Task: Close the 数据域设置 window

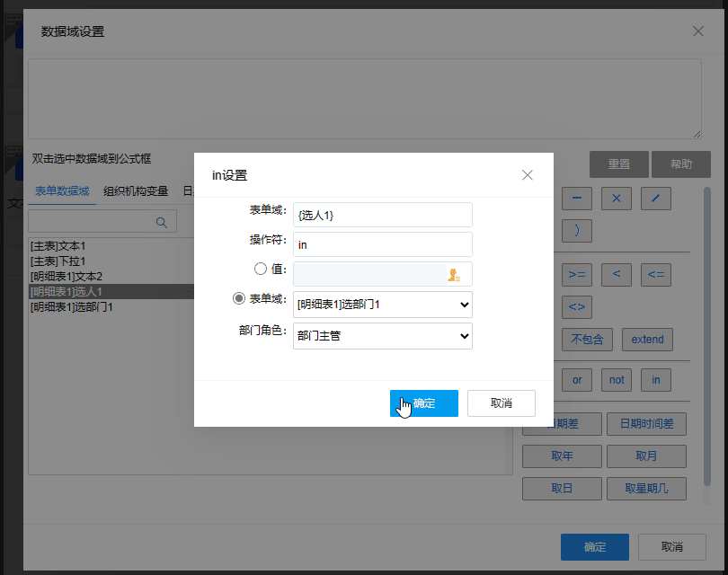Action: (697, 31)
